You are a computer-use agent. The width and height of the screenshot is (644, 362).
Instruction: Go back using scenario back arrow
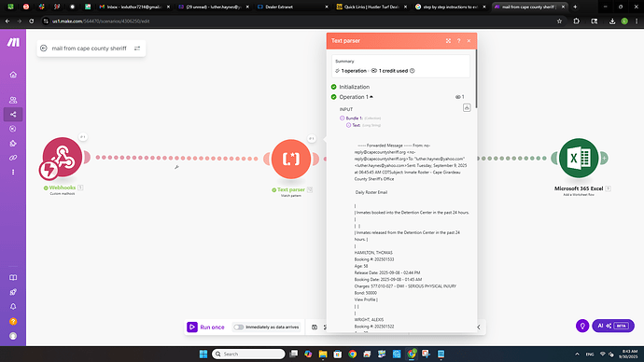[x=44, y=49]
